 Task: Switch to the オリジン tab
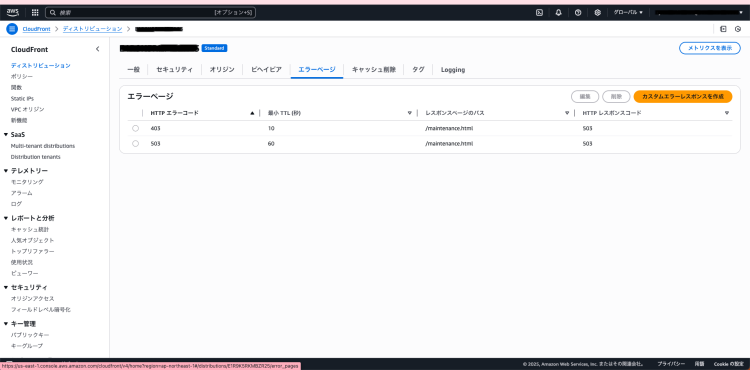click(x=222, y=70)
